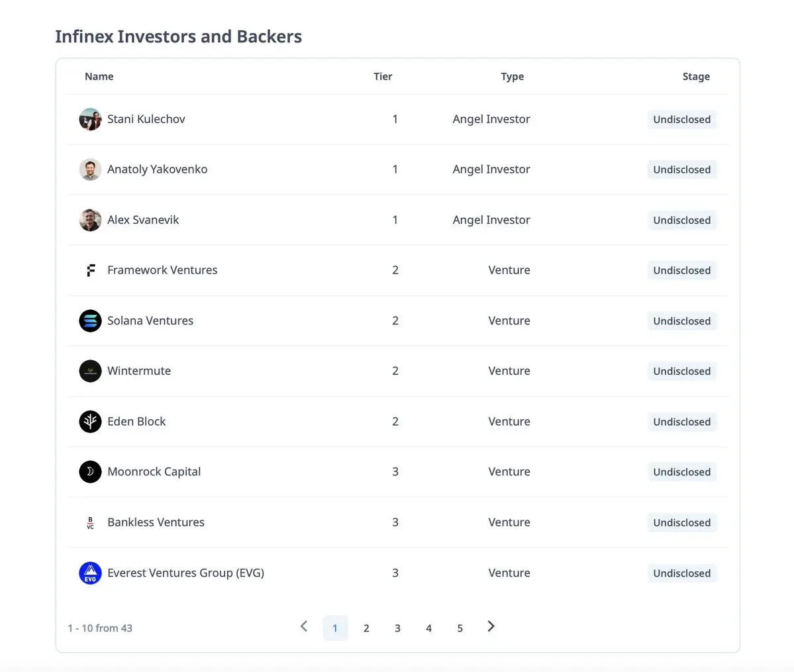The image size is (794, 672).
Task: Click the Name column header
Action: [x=99, y=76]
